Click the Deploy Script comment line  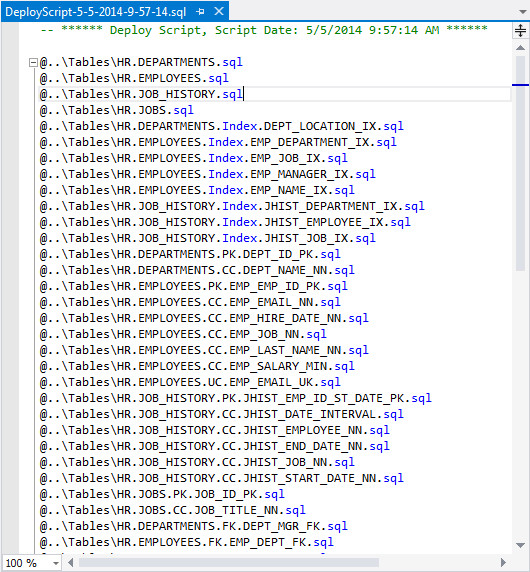point(264,30)
